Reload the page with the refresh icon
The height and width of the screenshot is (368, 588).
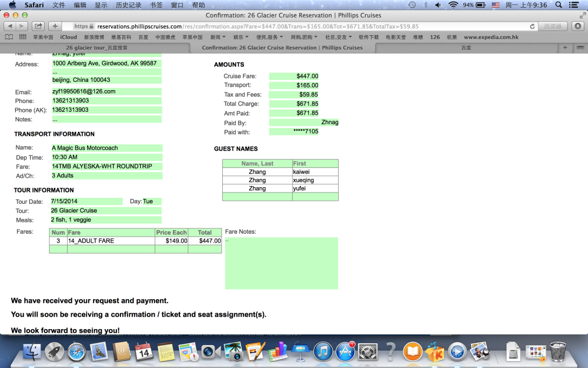(x=533, y=26)
